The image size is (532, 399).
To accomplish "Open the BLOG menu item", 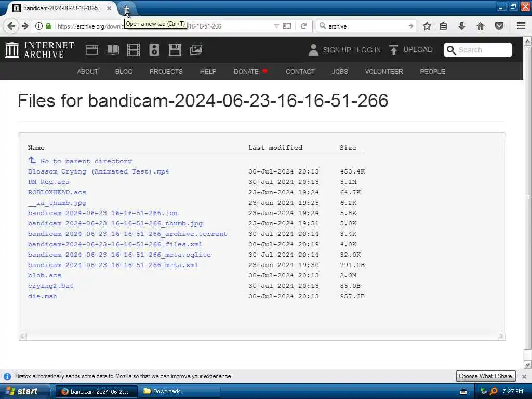I will pos(124,72).
